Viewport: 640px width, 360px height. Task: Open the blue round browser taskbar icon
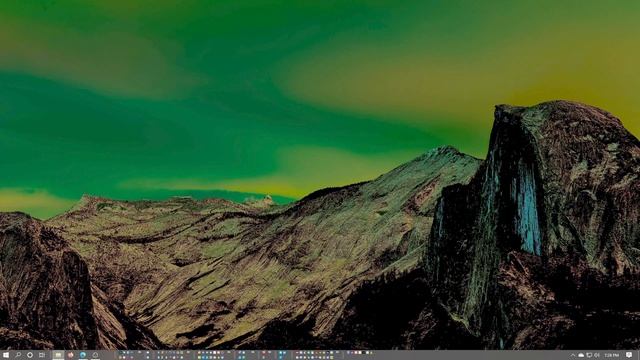[83, 355]
